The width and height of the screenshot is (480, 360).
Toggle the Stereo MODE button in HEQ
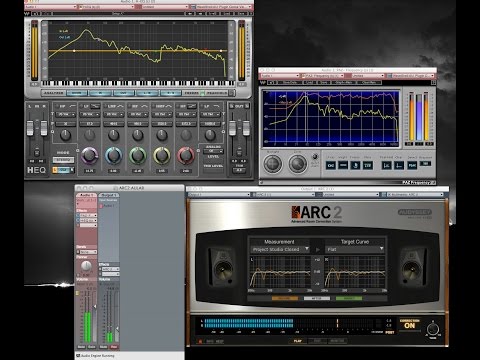tap(63, 160)
